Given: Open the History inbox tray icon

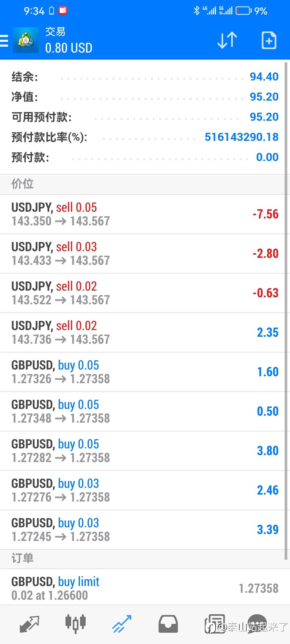Looking at the screenshot, I should pyautogui.click(x=168, y=624).
